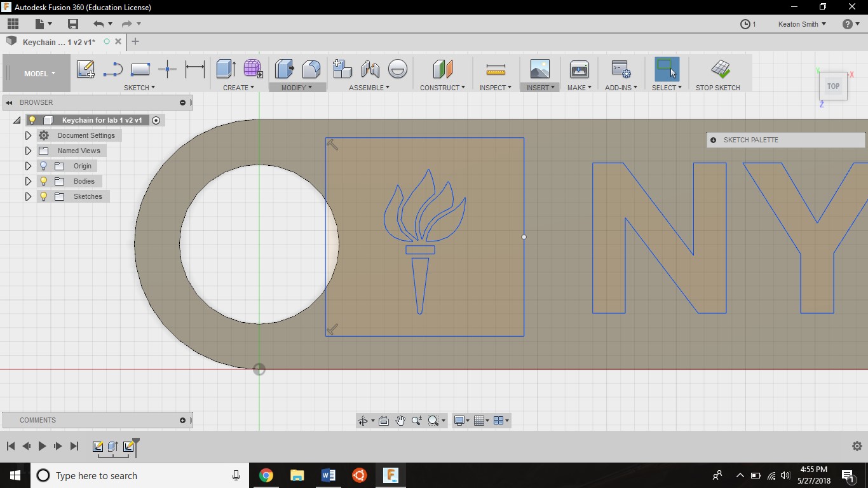Click the Select tool icon
The height and width of the screenshot is (488, 868).
(667, 69)
